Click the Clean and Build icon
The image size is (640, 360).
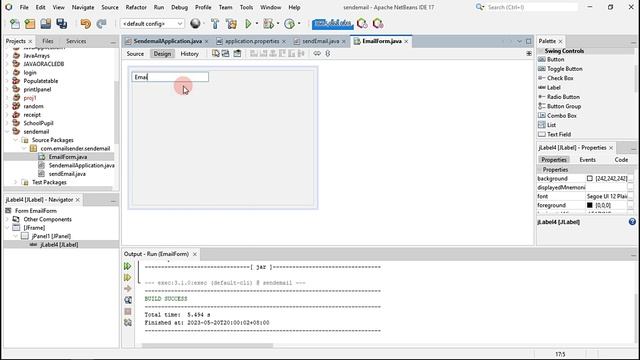[x=231, y=24]
